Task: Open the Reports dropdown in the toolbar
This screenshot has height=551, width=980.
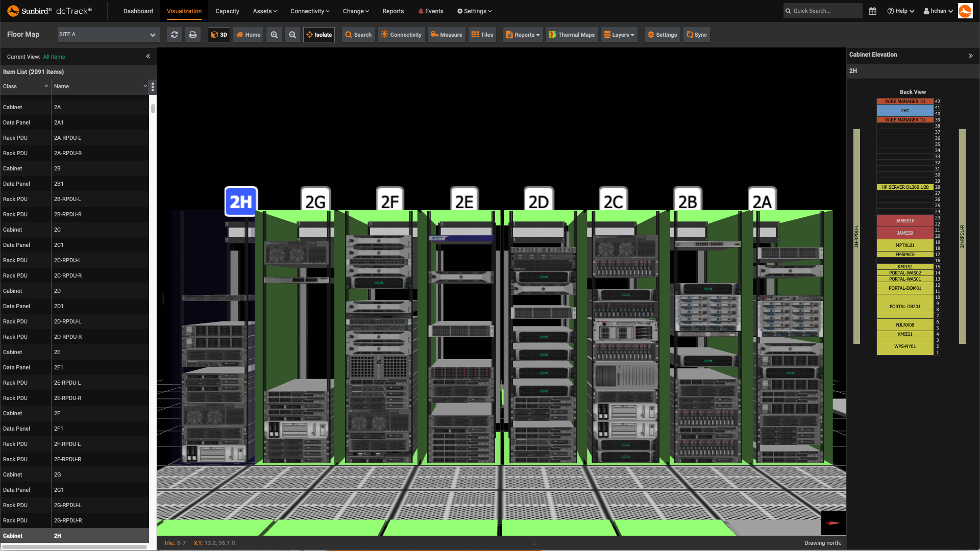Action: [x=523, y=35]
